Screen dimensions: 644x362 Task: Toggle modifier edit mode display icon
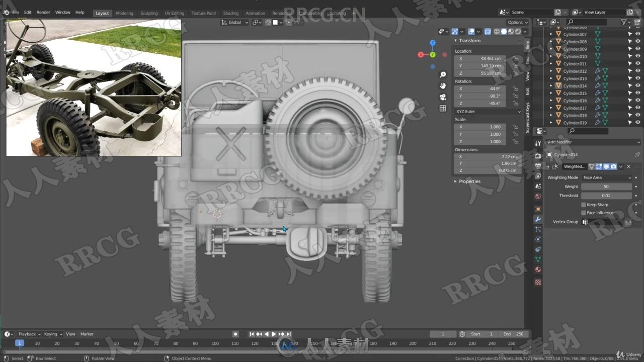click(599, 166)
